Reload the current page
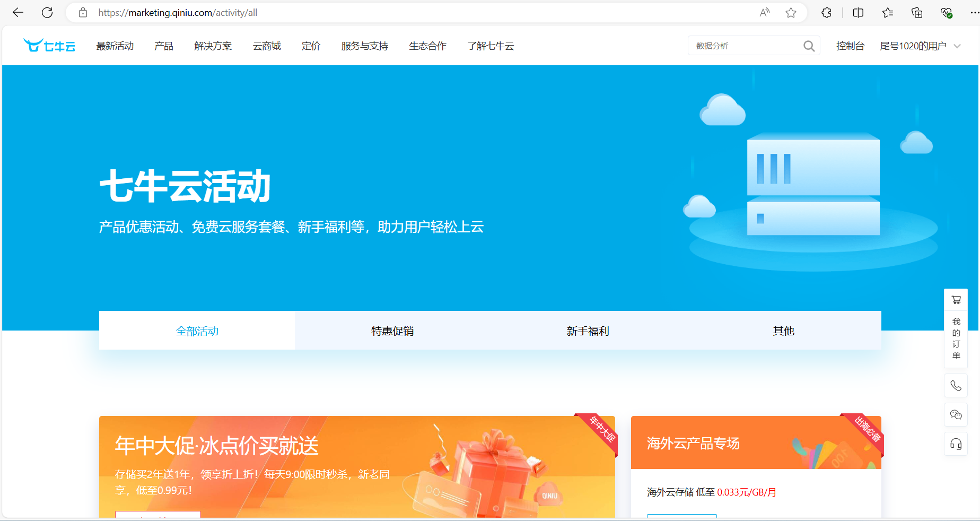980x521 pixels. (47, 13)
